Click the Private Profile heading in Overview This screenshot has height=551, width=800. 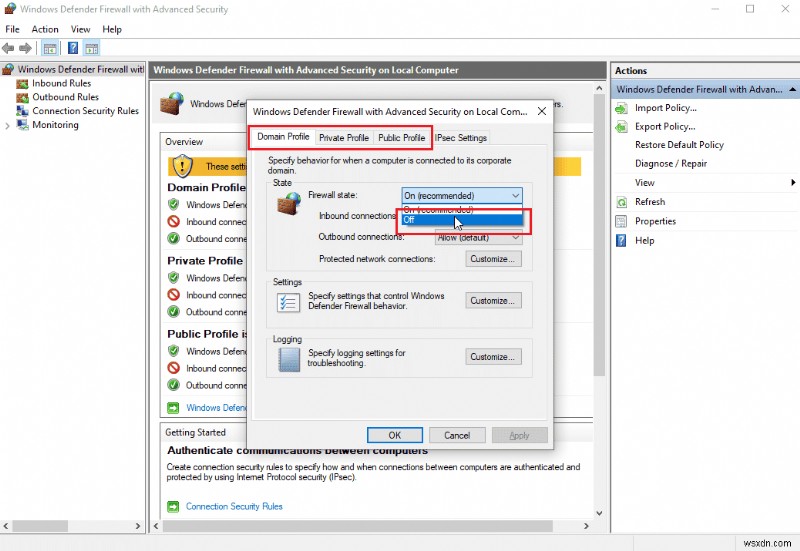pos(205,261)
